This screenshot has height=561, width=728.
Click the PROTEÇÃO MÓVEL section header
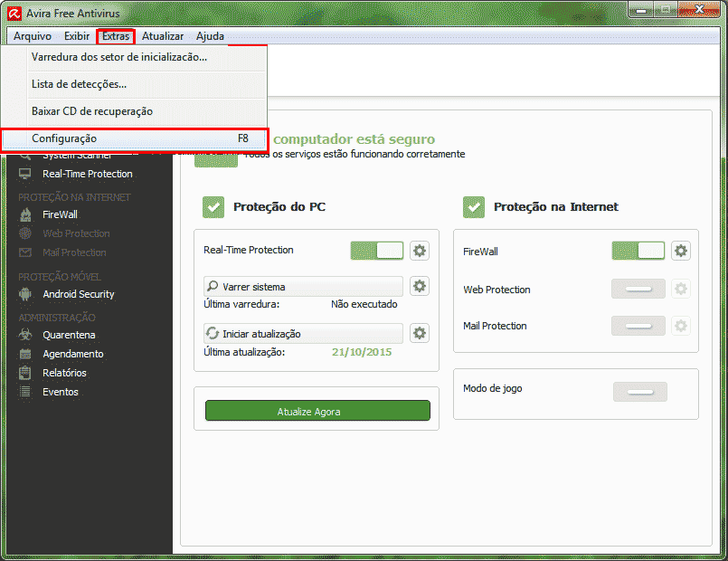(60, 277)
